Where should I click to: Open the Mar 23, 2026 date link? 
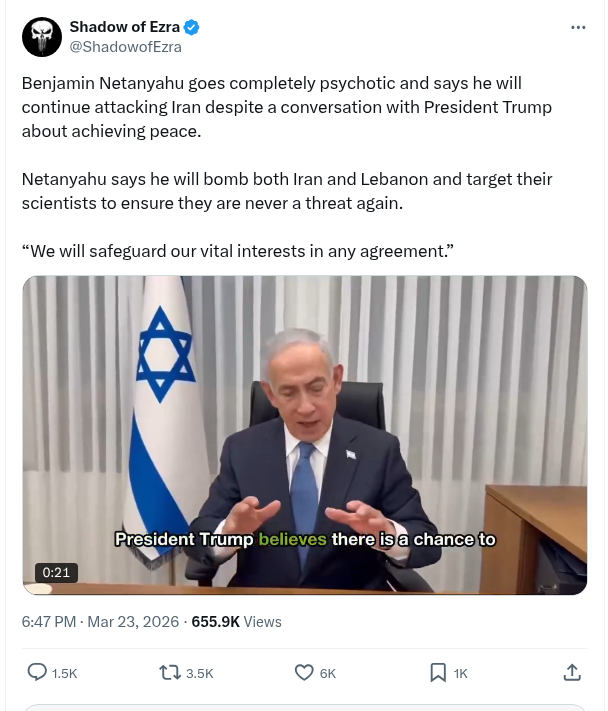point(133,621)
